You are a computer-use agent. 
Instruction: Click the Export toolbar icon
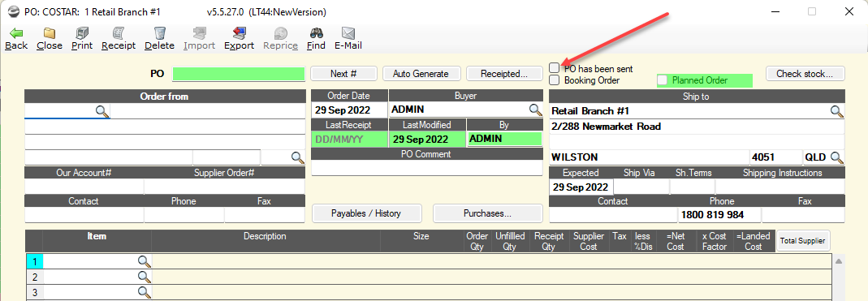(x=240, y=33)
